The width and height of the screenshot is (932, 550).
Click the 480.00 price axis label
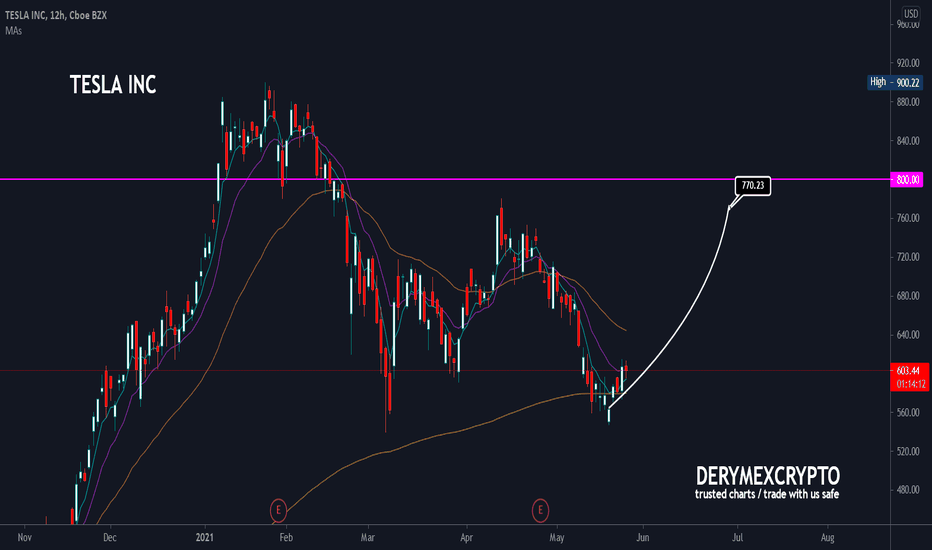[908, 490]
